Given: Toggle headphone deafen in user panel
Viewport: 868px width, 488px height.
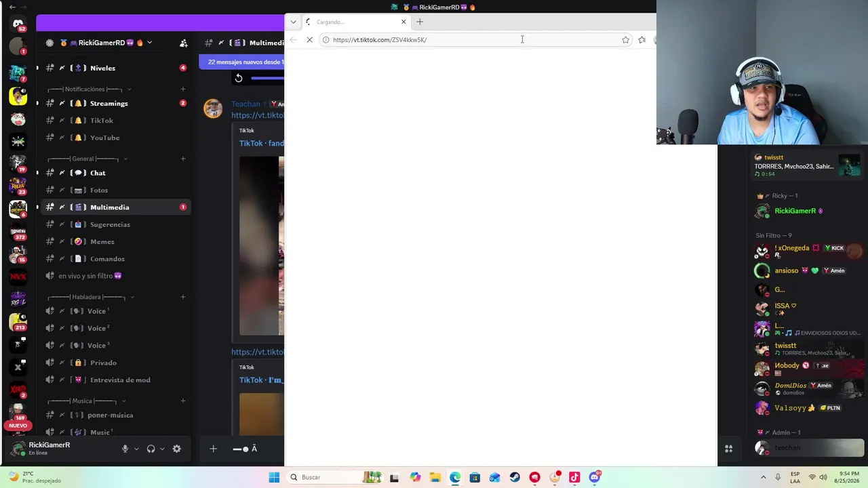Looking at the screenshot, I should [x=151, y=449].
